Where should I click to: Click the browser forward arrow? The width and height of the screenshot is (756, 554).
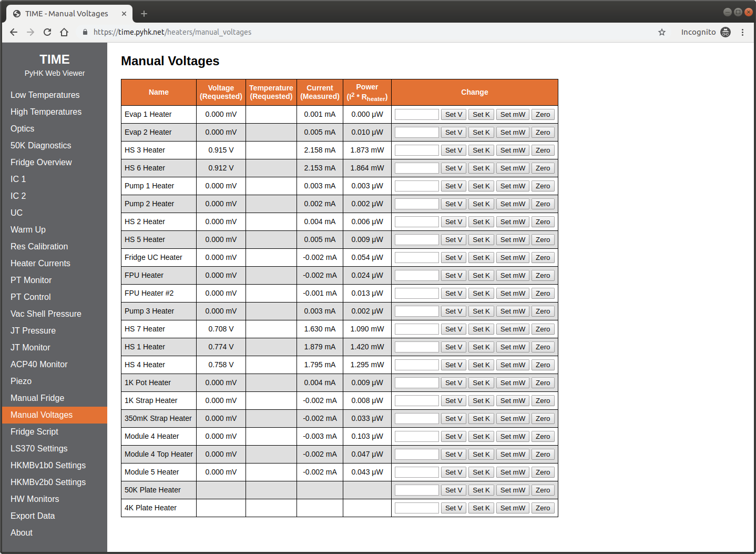30,32
